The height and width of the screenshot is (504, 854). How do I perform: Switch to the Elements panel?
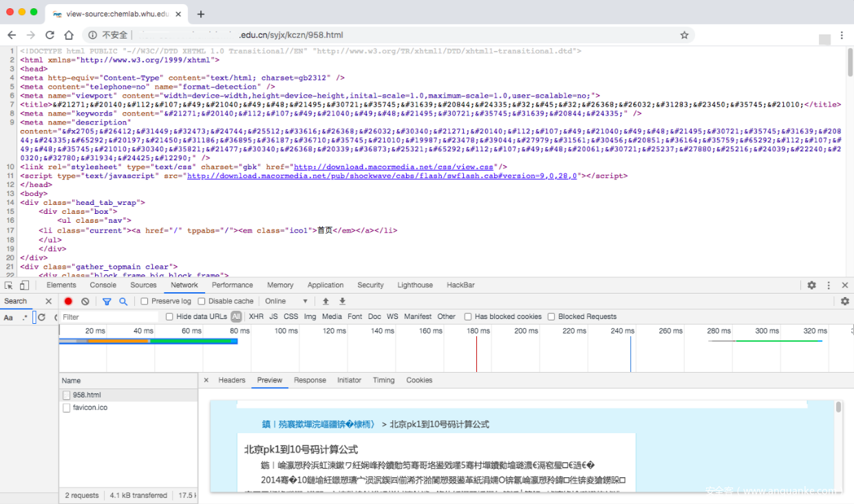pos(61,285)
